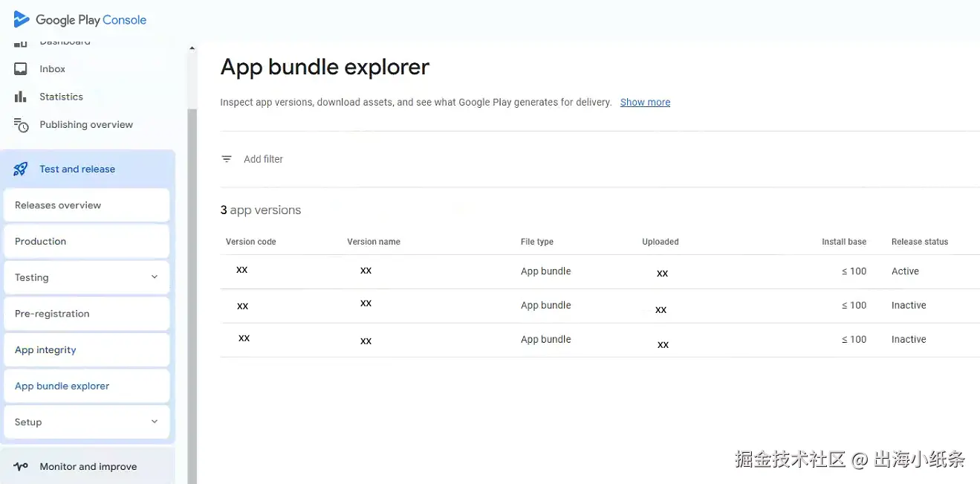Expand the Testing submenu chevron
The image size is (980, 484).
click(x=155, y=277)
